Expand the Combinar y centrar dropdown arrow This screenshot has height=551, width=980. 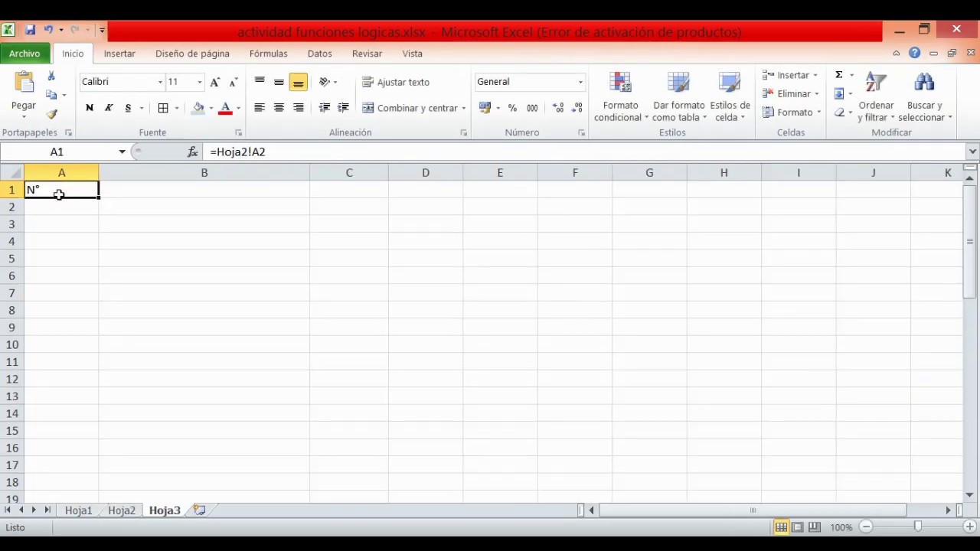463,108
